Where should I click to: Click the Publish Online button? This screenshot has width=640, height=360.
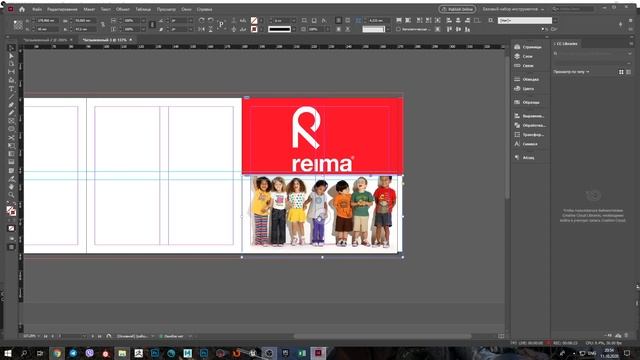(457, 9)
